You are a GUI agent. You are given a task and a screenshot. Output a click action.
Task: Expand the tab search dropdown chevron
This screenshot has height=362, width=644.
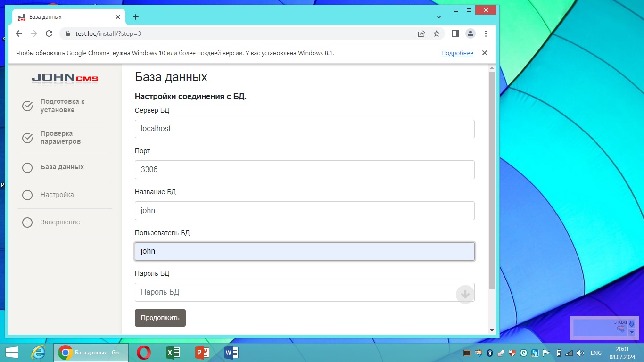(x=439, y=17)
